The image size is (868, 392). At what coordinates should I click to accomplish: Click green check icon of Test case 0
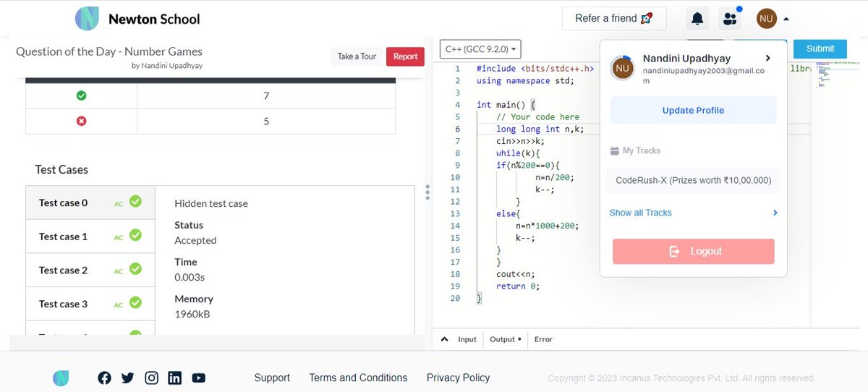click(x=135, y=202)
